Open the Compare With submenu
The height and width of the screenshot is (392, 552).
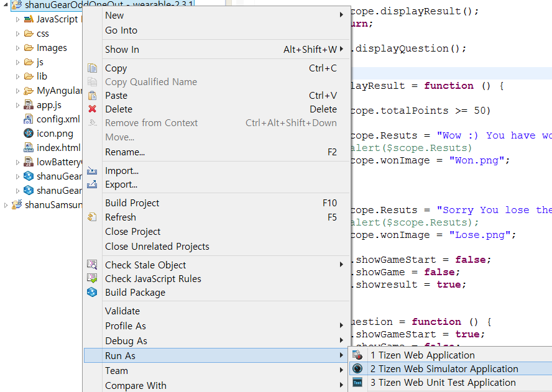point(217,385)
